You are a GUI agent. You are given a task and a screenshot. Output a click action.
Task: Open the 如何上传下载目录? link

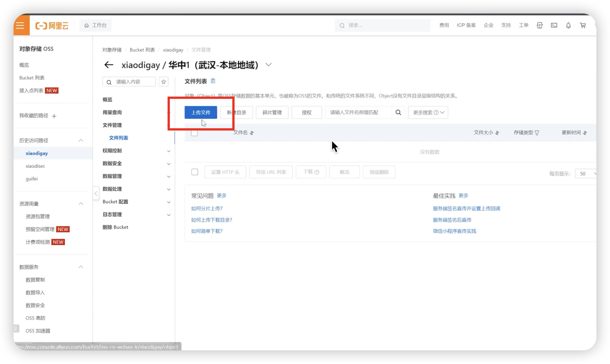tap(212, 220)
